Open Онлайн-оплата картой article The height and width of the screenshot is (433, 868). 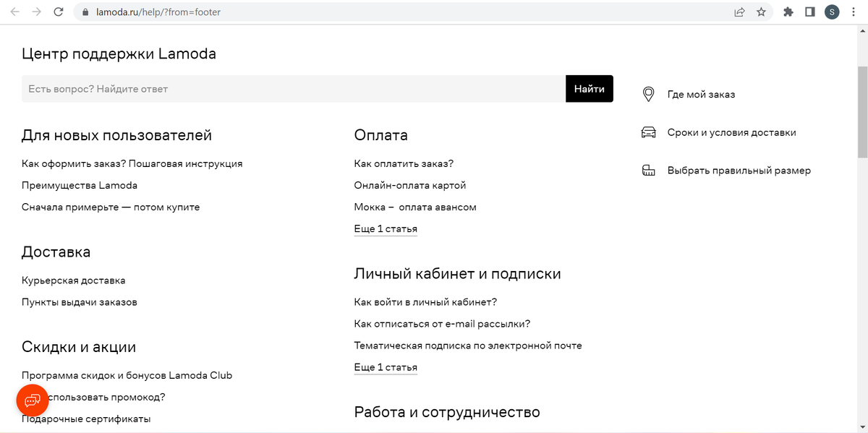pyautogui.click(x=410, y=185)
